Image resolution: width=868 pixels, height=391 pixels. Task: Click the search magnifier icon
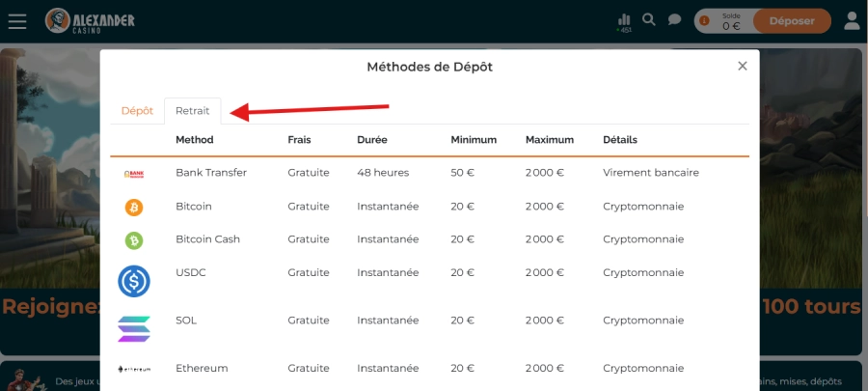pos(649,19)
